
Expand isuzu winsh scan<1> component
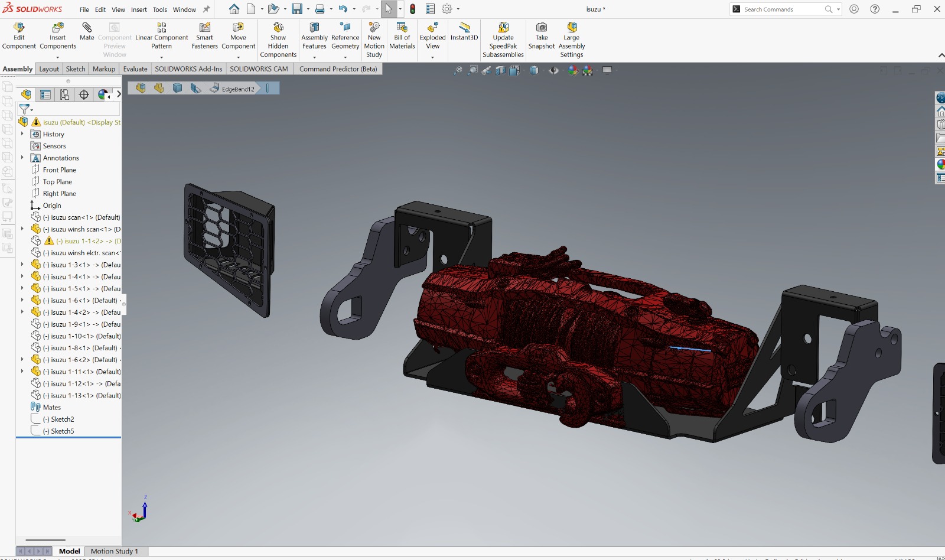coord(22,229)
